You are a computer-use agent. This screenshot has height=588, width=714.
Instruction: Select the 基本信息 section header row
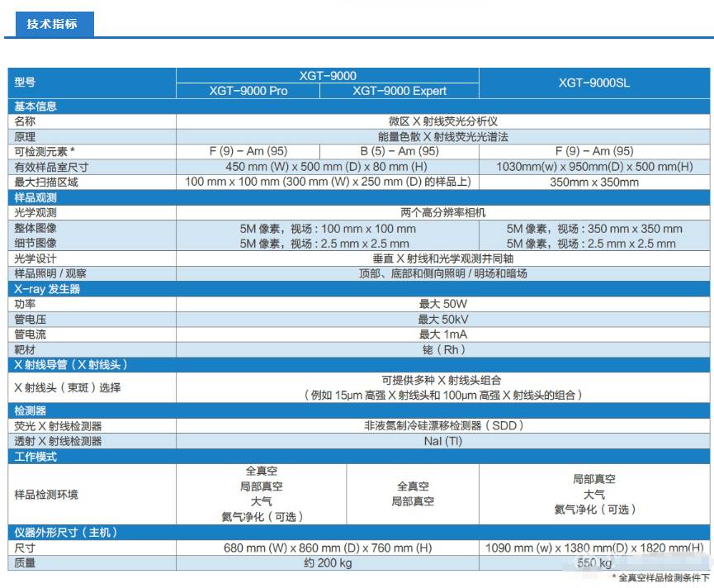35,107
